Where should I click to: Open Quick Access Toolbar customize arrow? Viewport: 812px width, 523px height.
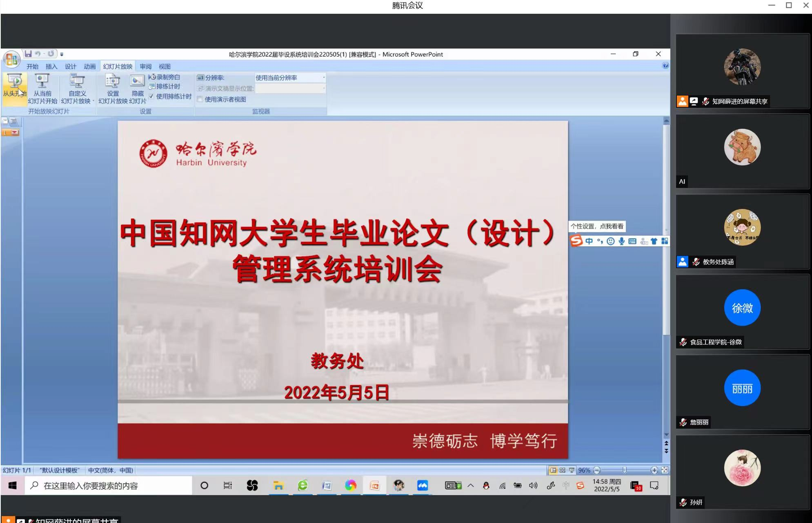tap(62, 54)
